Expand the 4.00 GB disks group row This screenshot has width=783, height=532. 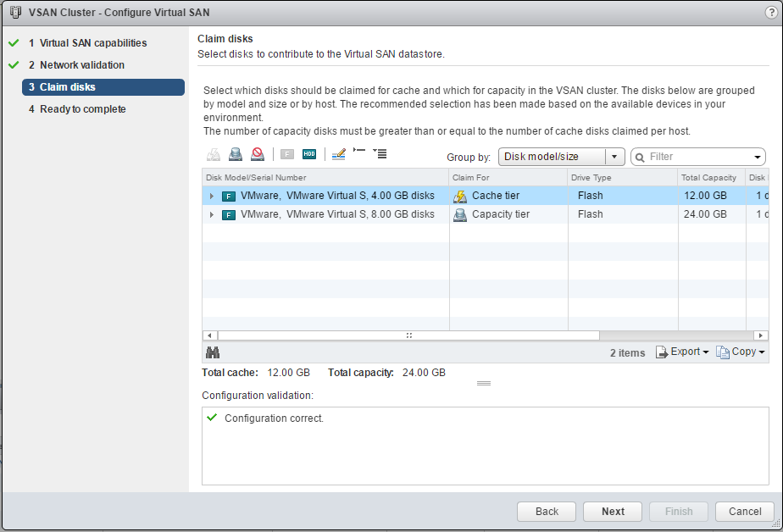pyautogui.click(x=212, y=197)
